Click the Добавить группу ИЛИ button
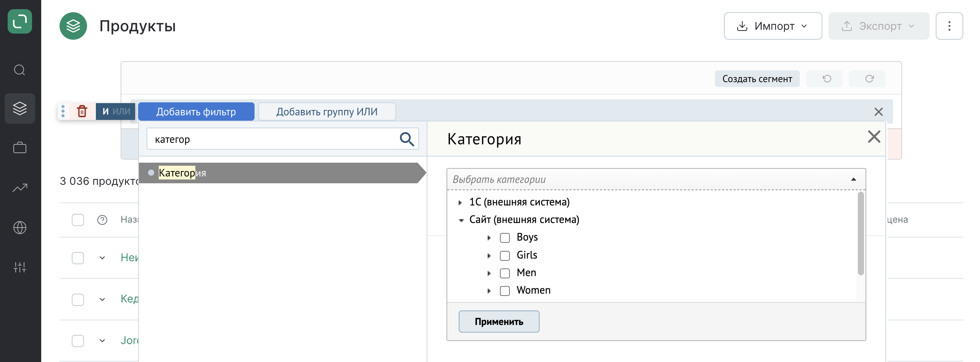The height and width of the screenshot is (362, 980). (x=327, y=112)
